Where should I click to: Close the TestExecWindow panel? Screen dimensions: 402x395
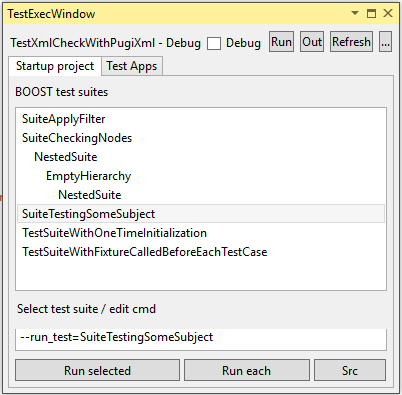388,13
